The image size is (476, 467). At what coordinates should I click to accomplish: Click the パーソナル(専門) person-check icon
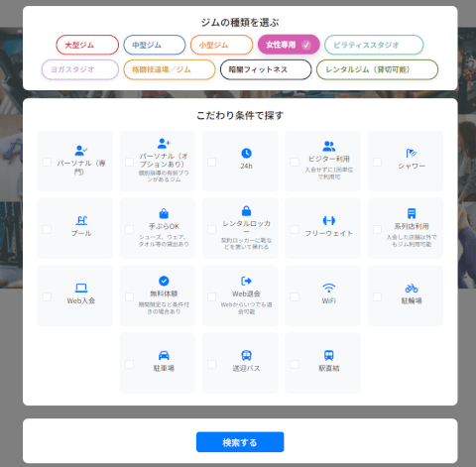(81, 151)
